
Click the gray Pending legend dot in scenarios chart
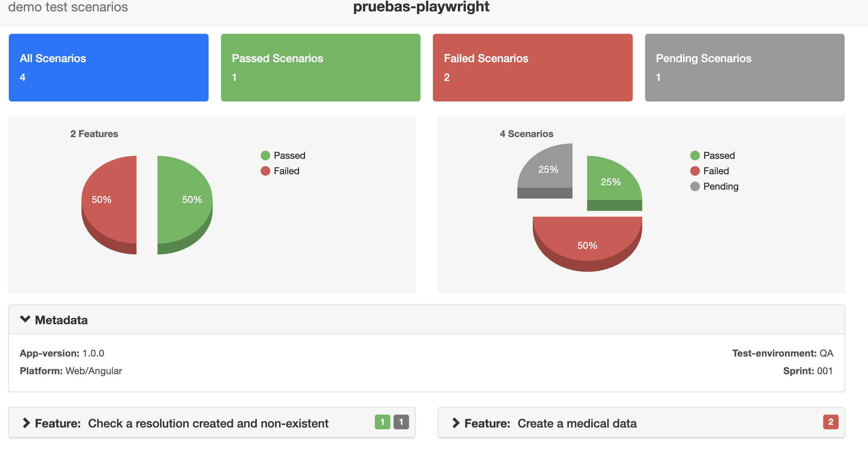[x=695, y=186]
